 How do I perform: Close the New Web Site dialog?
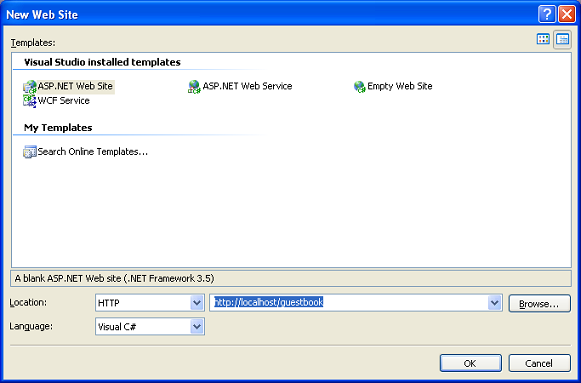(x=567, y=14)
